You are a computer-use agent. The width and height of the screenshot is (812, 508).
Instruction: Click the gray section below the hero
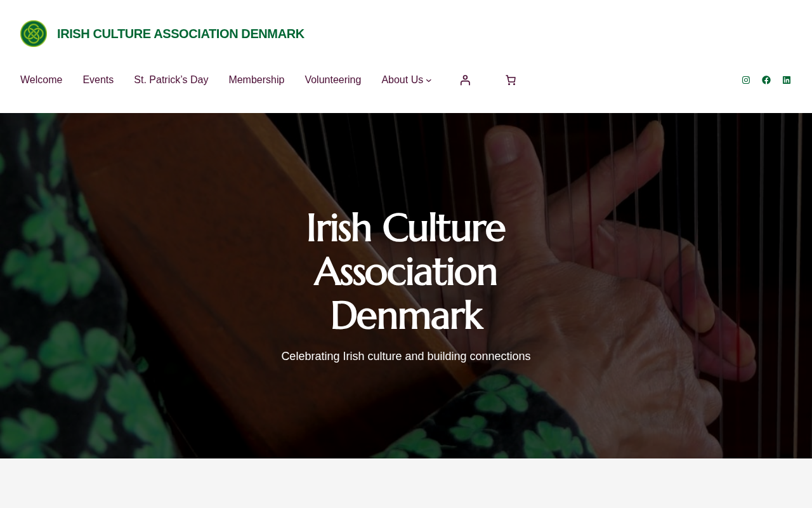(x=406, y=483)
